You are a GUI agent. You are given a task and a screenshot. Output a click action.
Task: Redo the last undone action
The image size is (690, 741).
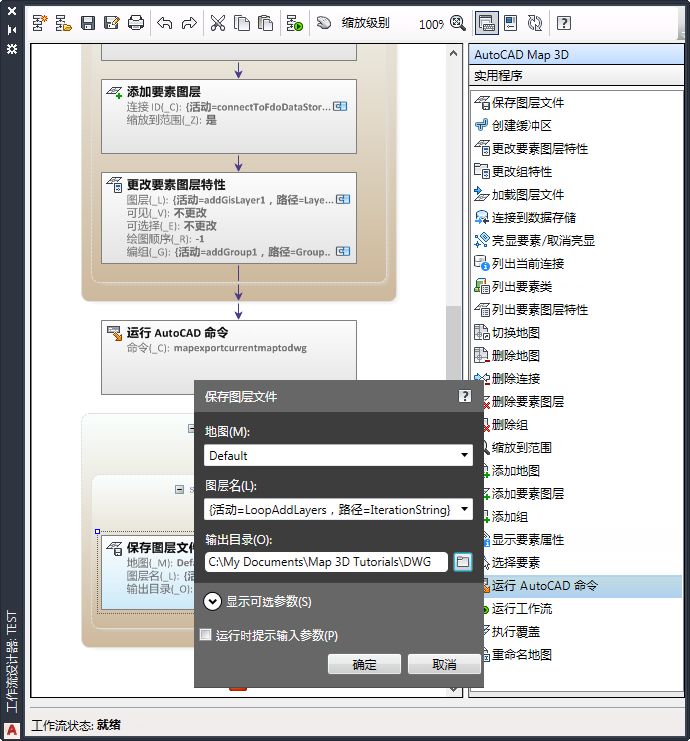point(189,23)
